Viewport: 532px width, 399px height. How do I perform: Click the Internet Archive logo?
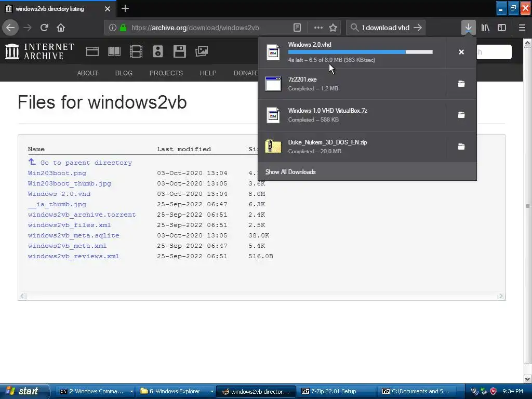click(x=39, y=51)
